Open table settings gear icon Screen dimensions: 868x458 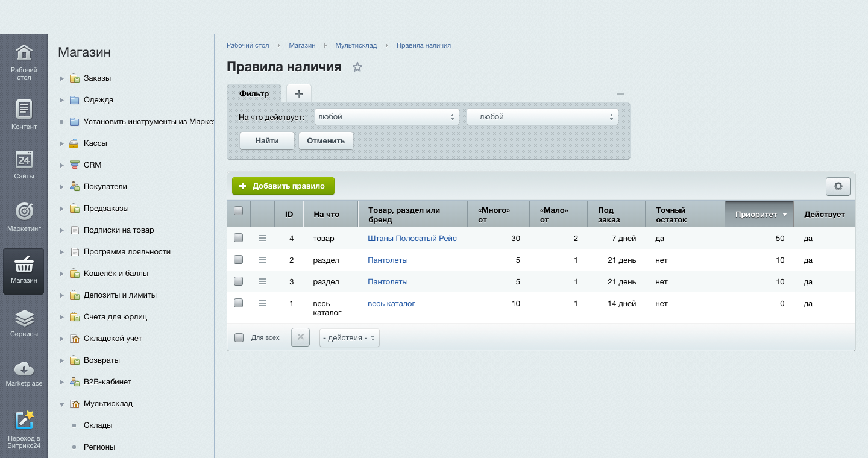pos(838,186)
